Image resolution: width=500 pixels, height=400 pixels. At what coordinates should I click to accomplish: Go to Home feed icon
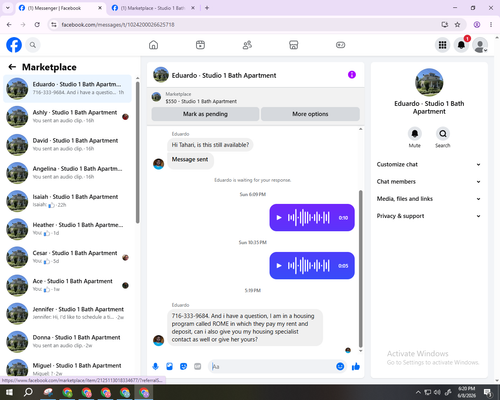153,45
